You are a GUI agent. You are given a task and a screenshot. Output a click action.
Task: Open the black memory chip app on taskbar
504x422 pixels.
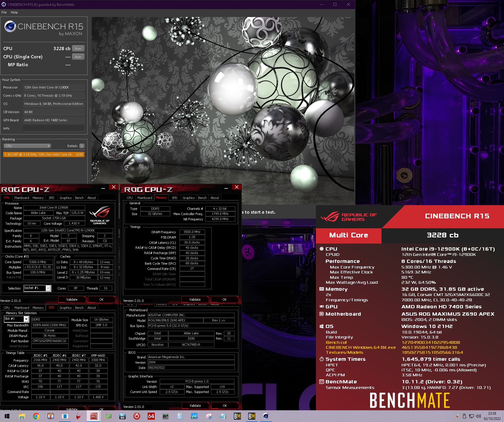click(x=166, y=416)
